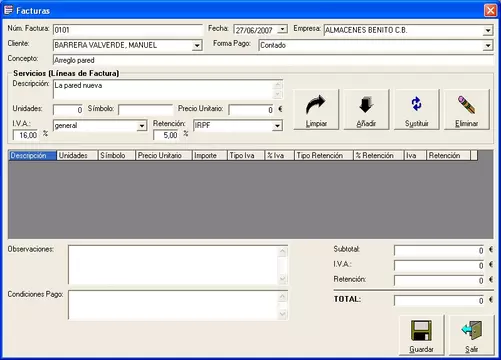
Task: Click the Símbolo input field
Action: tap(146, 110)
